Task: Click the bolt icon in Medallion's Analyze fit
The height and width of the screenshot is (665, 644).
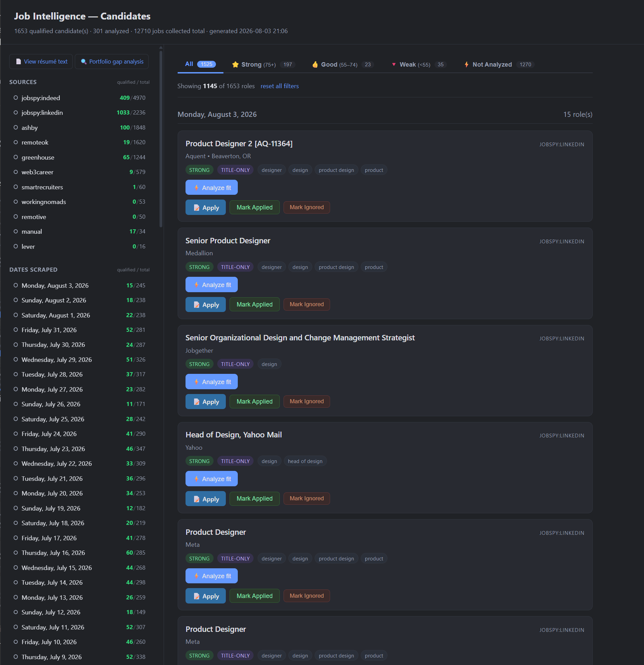Action: pyautogui.click(x=196, y=285)
